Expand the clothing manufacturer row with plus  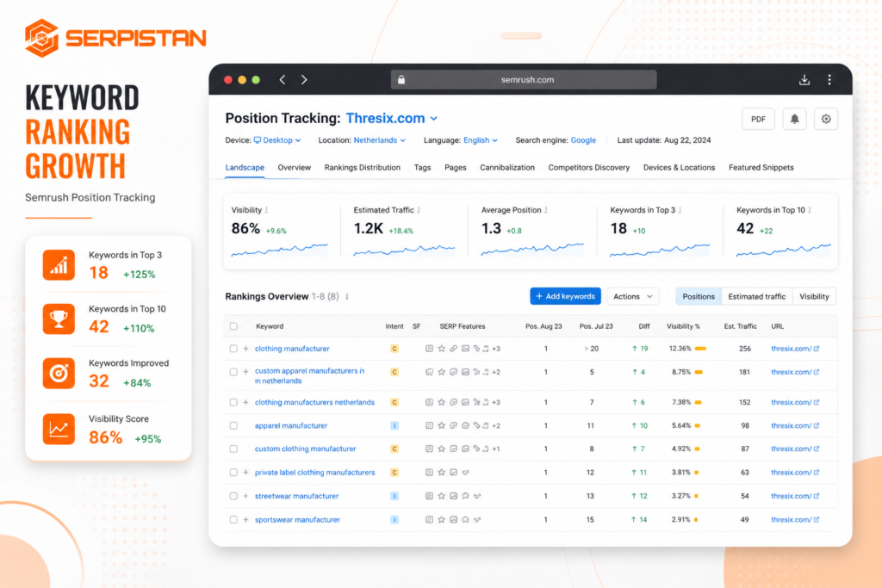tap(245, 349)
